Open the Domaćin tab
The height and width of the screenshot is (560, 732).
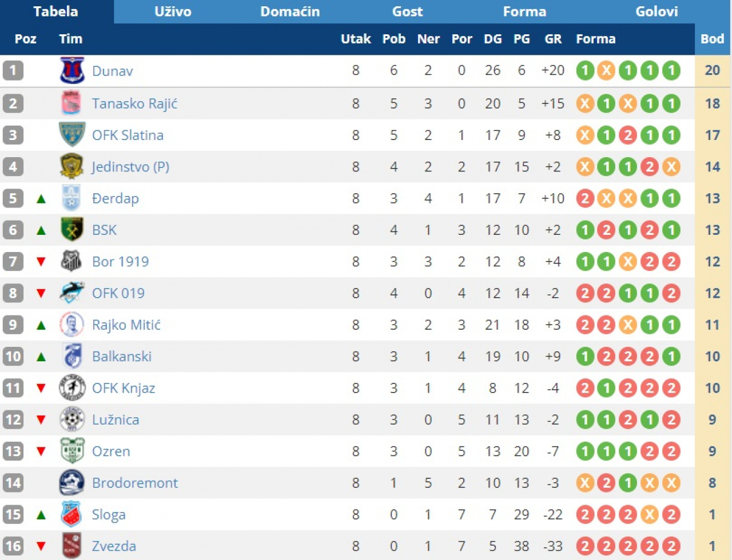click(x=290, y=11)
